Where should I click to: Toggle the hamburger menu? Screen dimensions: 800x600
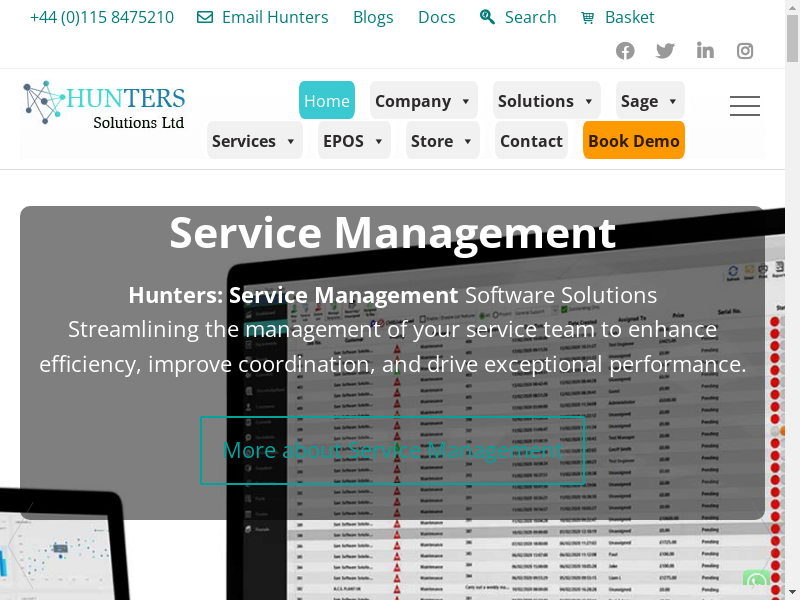[x=744, y=105]
